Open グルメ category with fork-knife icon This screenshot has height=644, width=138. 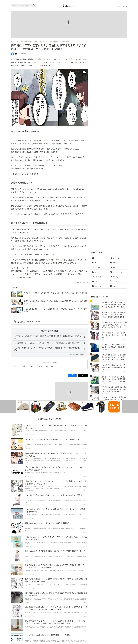(118, 282)
